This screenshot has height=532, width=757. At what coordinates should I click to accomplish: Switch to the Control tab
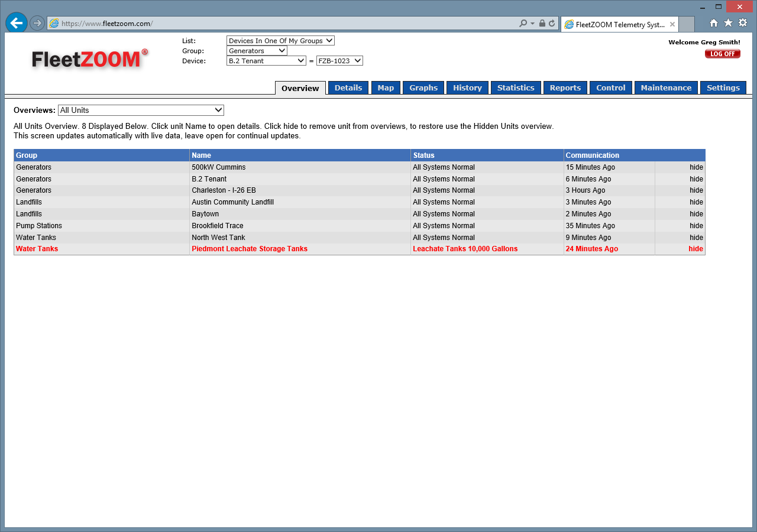[611, 87]
